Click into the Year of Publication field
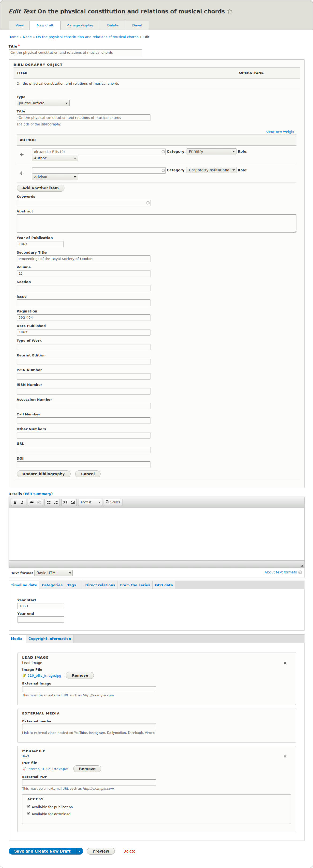The image size is (313, 868). [40, 244]
